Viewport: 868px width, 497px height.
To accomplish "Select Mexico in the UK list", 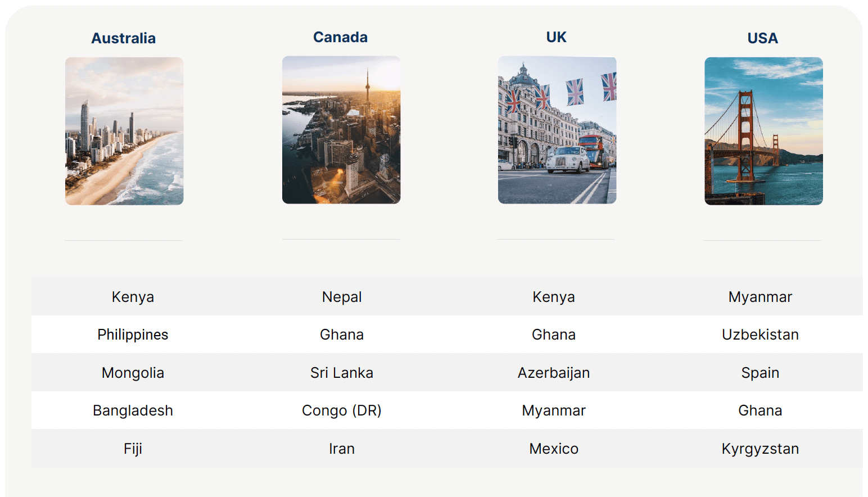I will pos(554,449).
